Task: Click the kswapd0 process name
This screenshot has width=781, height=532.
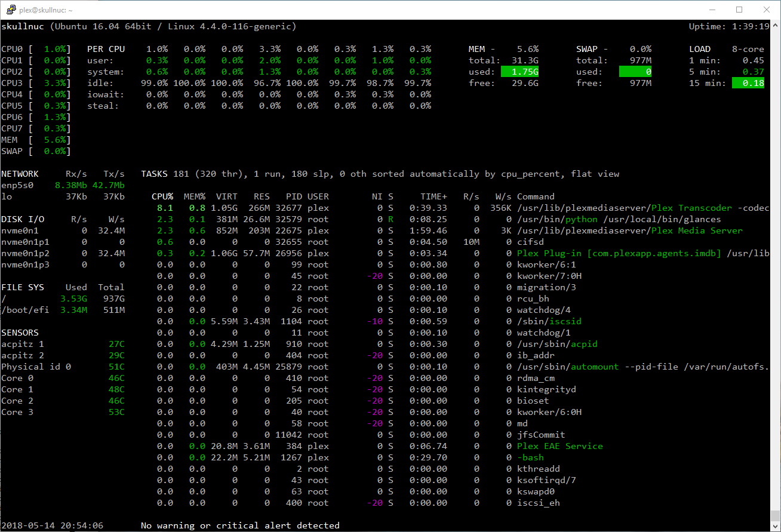Action: [x=536, y=491]
